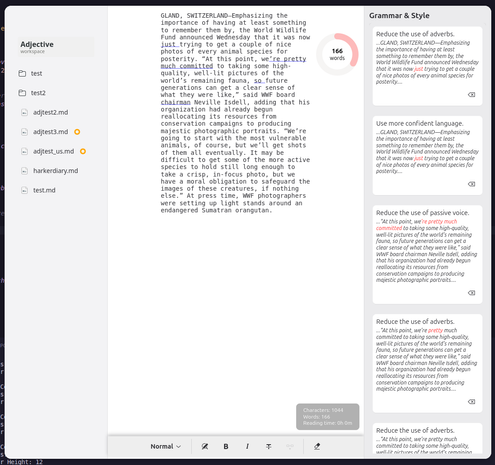Open file adjtest_us.md
The width and height of the screenshot is (495, 465).
[53, 151]
